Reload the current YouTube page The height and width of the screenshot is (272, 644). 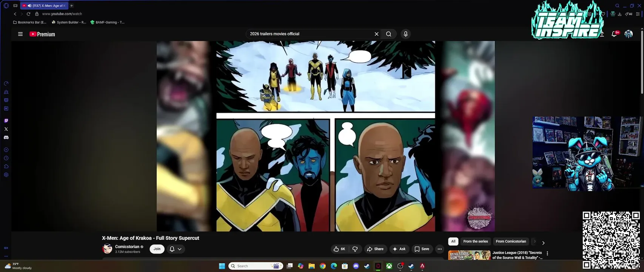tap(28, 14)
